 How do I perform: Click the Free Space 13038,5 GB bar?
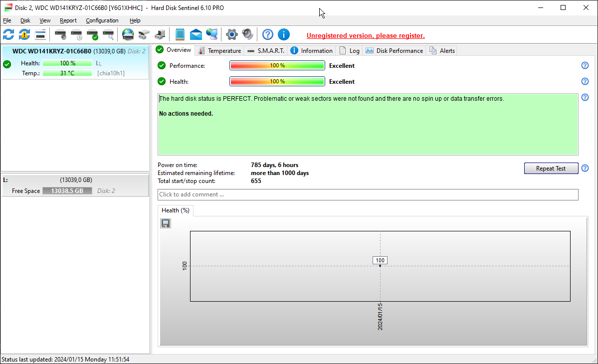(67, 191)
